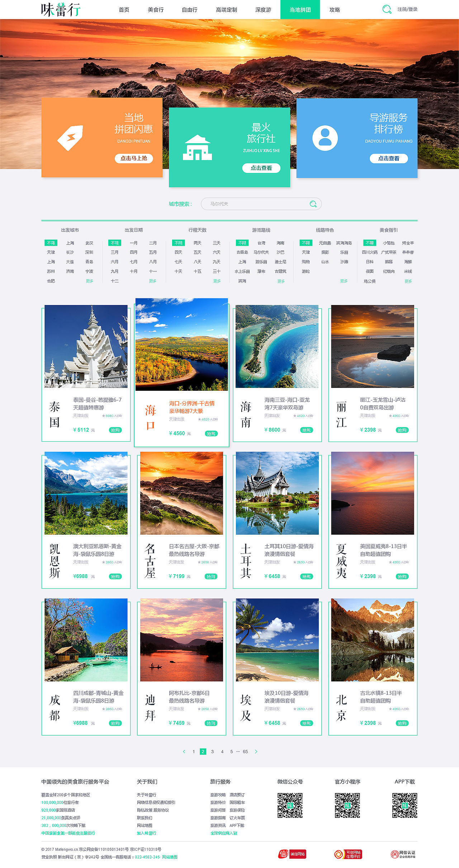
Task: Click the APP download QR code
Action: (x=405, y=805)
